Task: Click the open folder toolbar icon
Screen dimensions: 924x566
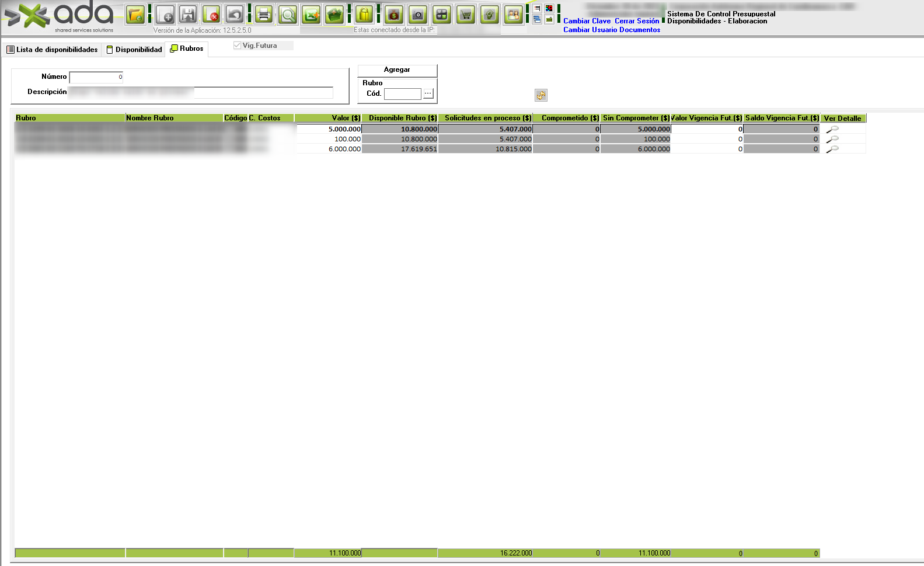Action: click(135, 15)
